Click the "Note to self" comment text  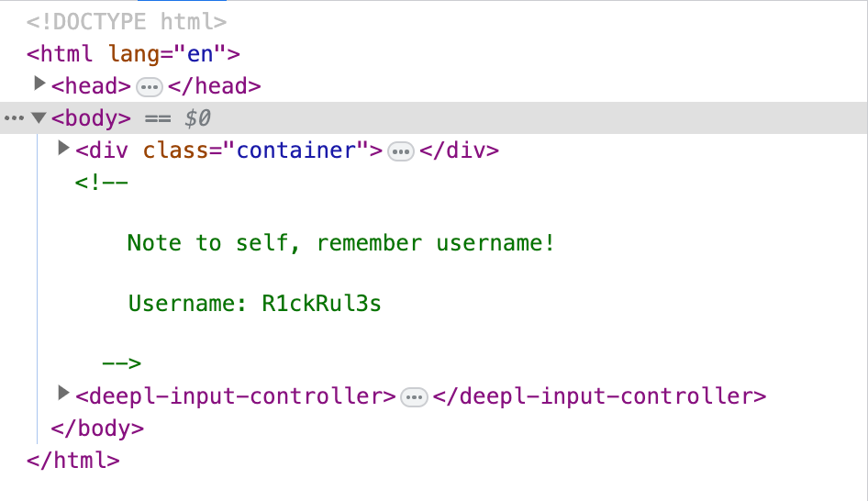point(341,243)
